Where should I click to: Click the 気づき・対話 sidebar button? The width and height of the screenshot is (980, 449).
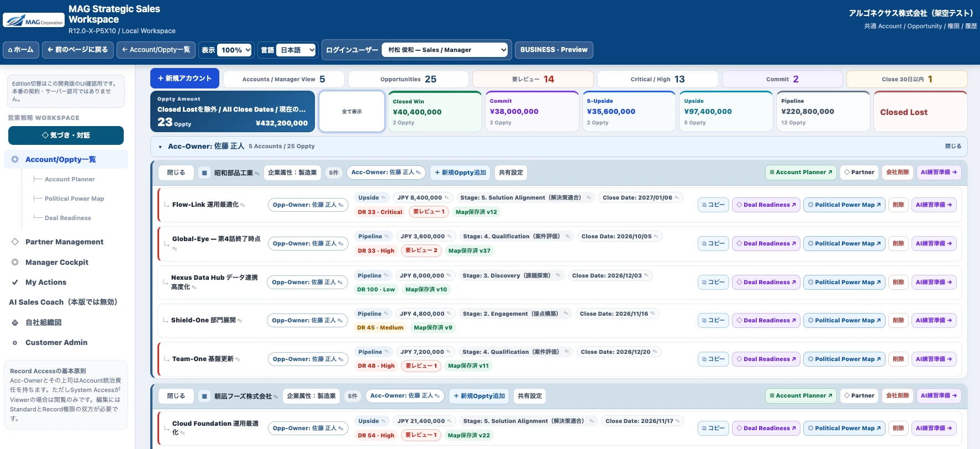tap(66, 135)
